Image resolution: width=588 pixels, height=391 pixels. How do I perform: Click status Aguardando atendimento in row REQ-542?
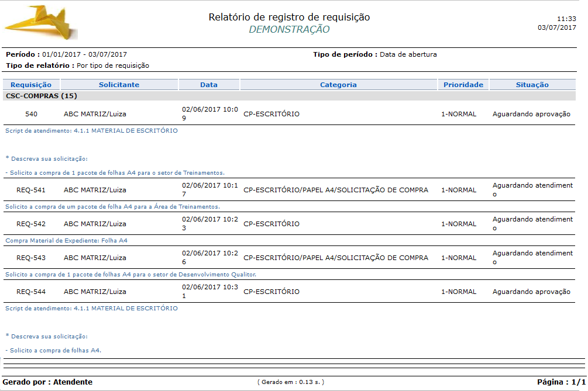532,224
